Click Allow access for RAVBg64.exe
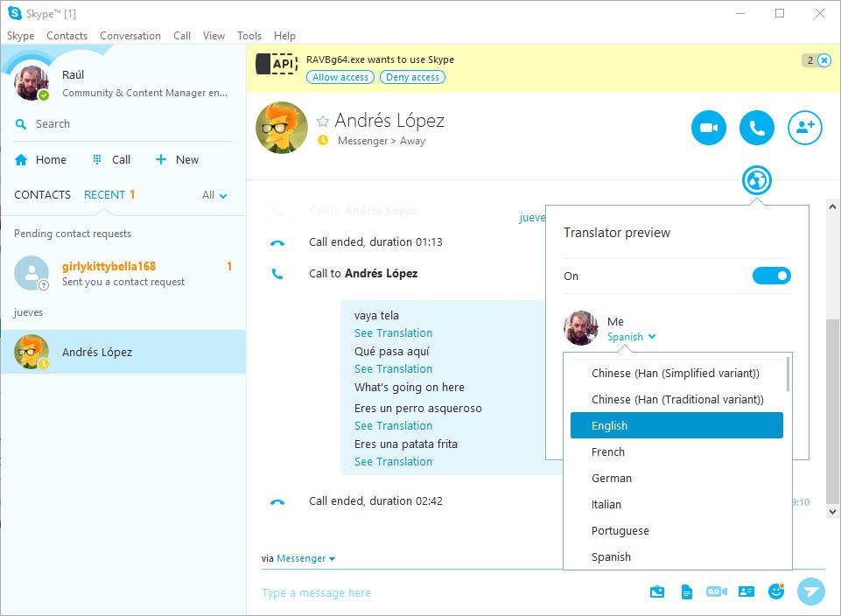The width and height of the screenshot is (841, 616). click(340, 77)
